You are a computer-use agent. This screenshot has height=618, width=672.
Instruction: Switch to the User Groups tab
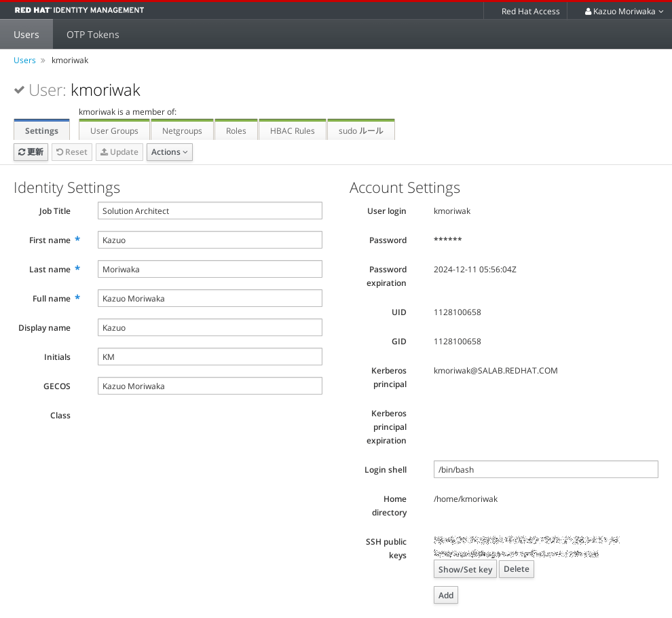point(113,130)
